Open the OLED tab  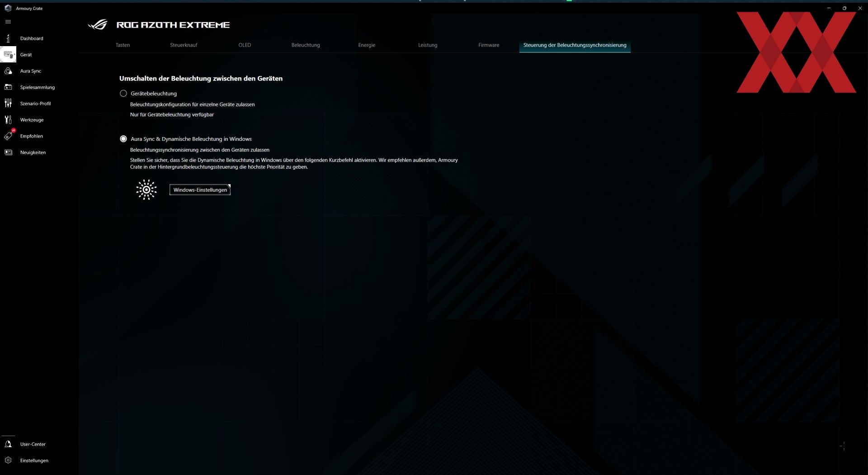pos(245,45)
